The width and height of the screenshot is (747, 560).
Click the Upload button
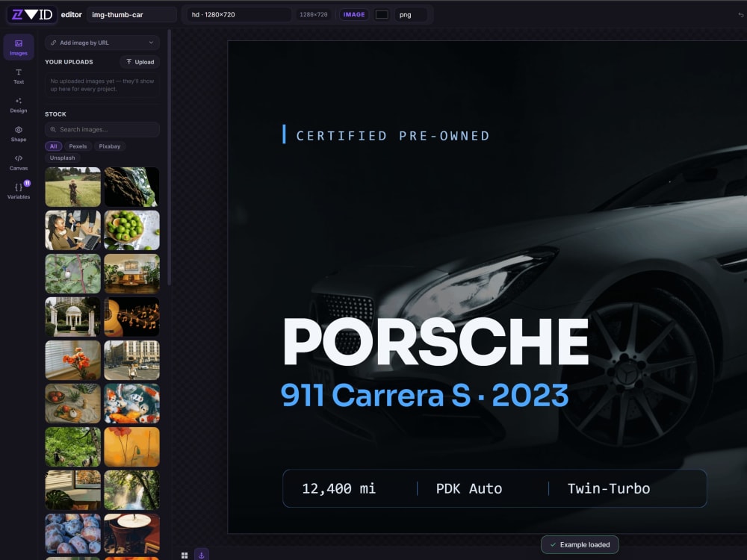click(140, 62)
